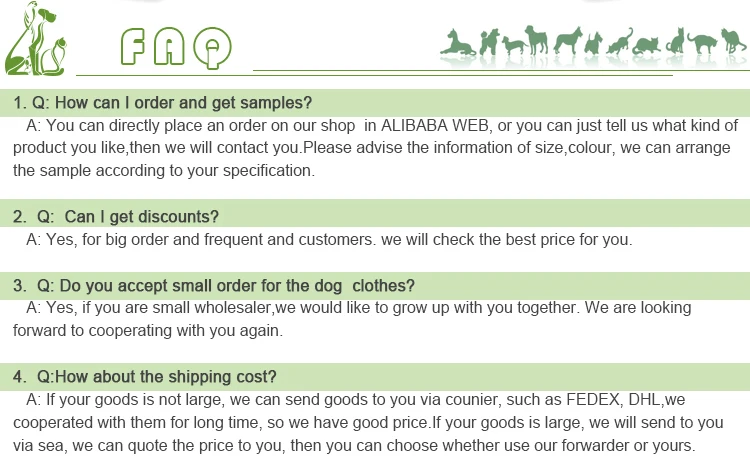This screenshot has height=461, width=750.
Task: Open question 1 about ordering samples
Action: point(375,103)
